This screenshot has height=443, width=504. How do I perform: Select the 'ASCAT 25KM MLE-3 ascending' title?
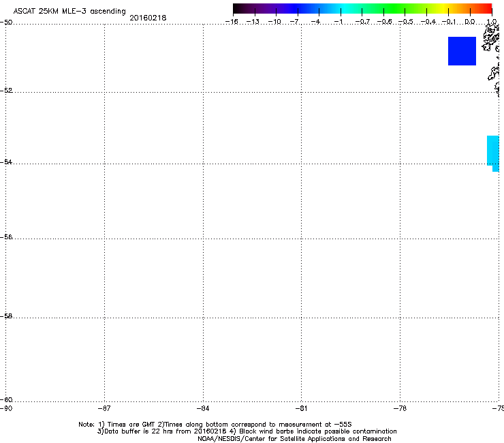point(69,12)
